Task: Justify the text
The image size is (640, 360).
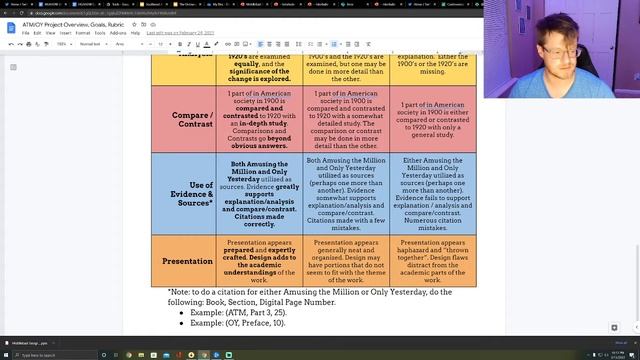Action: 287,44
